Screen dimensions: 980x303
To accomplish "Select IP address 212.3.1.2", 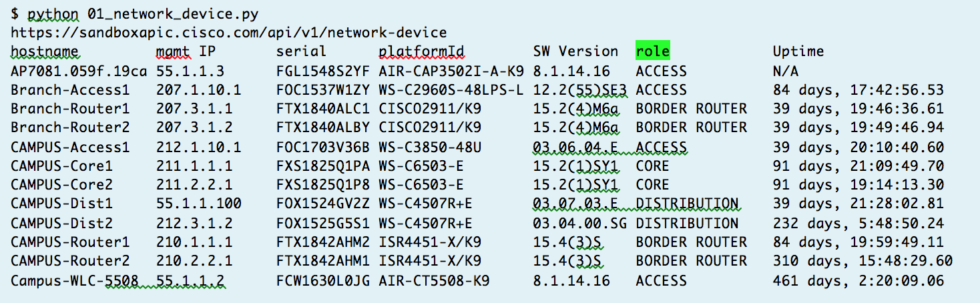I will point(194,223).
